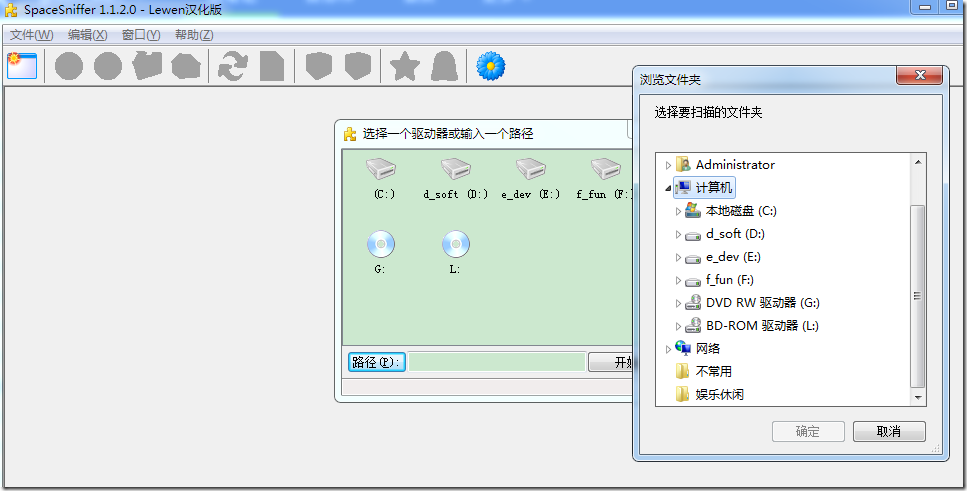Select the G: disc drive icon
This screenshot has height=491, width=967.
[x=381, y=244]
